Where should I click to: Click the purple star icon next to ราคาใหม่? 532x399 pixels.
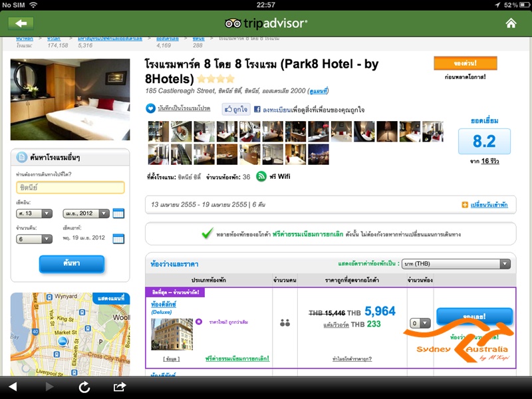point(199,321)
